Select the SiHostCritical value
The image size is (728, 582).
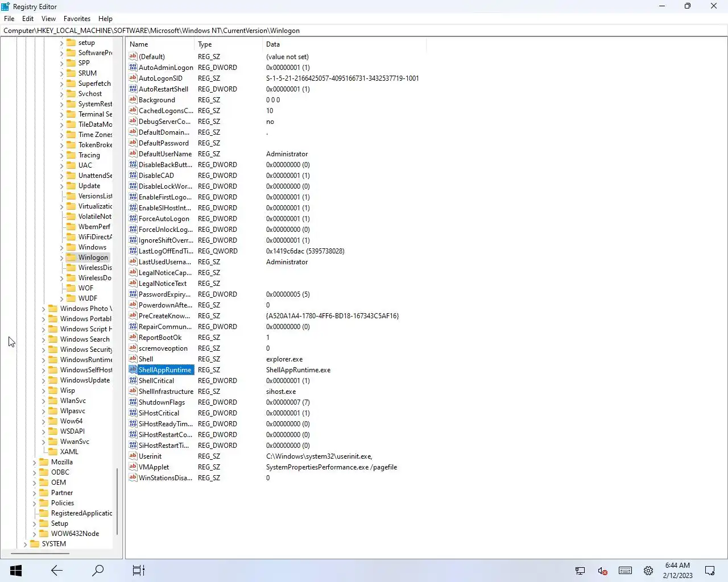pos(159,413)
